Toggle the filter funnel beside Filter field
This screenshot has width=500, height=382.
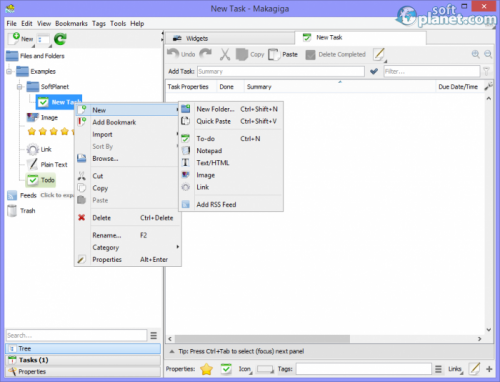click(487, 71)
